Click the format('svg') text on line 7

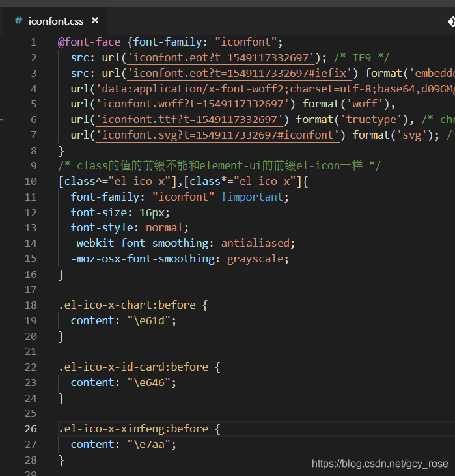pyautogui.click(x=393, y=135)
